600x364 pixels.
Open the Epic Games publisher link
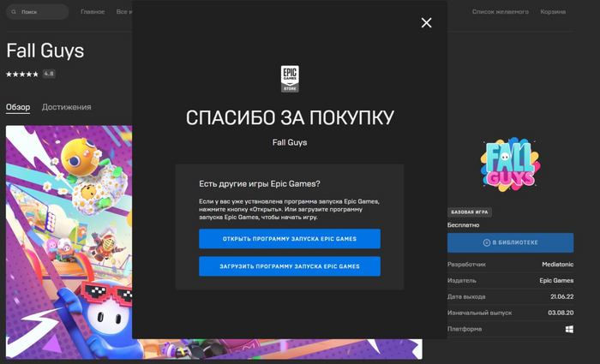point(556,280)
